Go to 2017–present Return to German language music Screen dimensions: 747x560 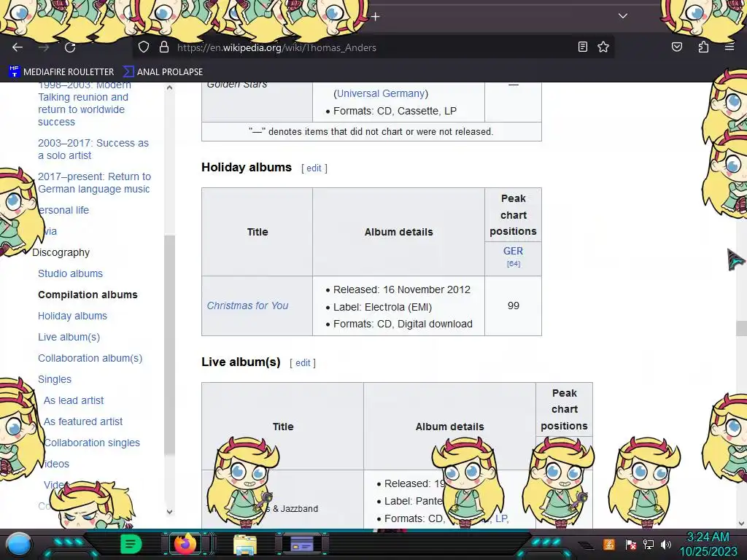(x=94, y=183)
